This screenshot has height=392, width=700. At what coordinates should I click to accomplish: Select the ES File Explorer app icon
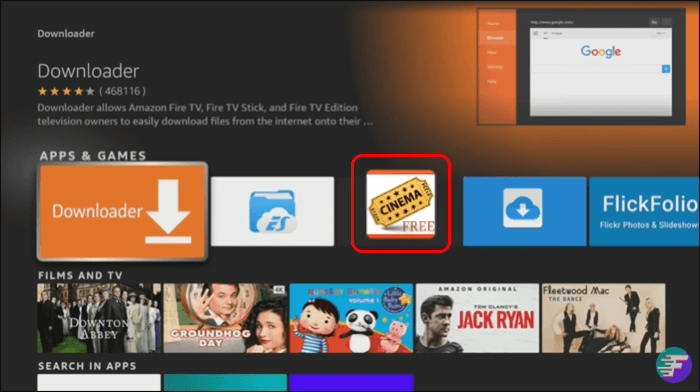(x=272, y=211)
